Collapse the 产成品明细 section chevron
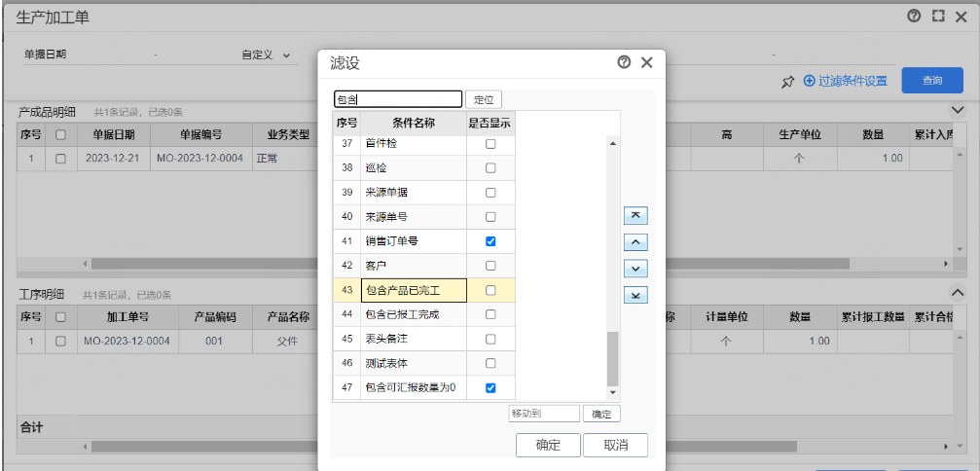Viewport: 980px width, 471px height. [958, 111]
